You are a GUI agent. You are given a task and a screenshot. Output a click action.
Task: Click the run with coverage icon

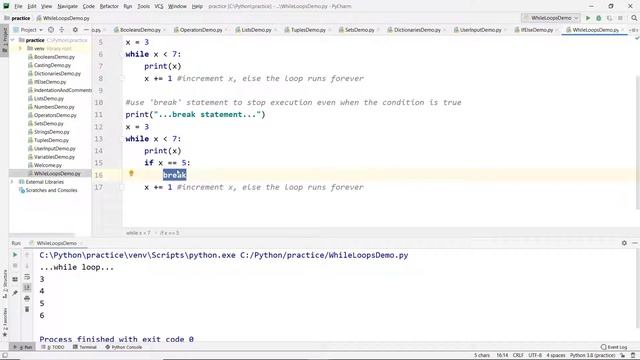click(609, 18)
